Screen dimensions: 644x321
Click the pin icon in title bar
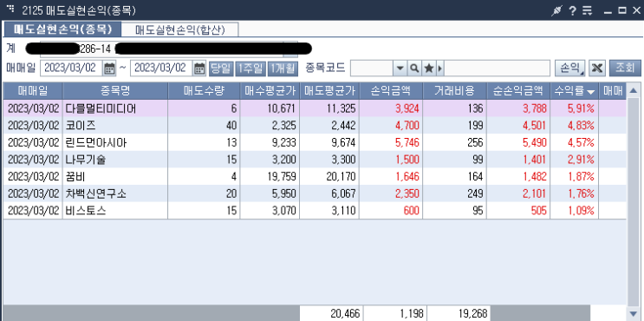(556, 10)
